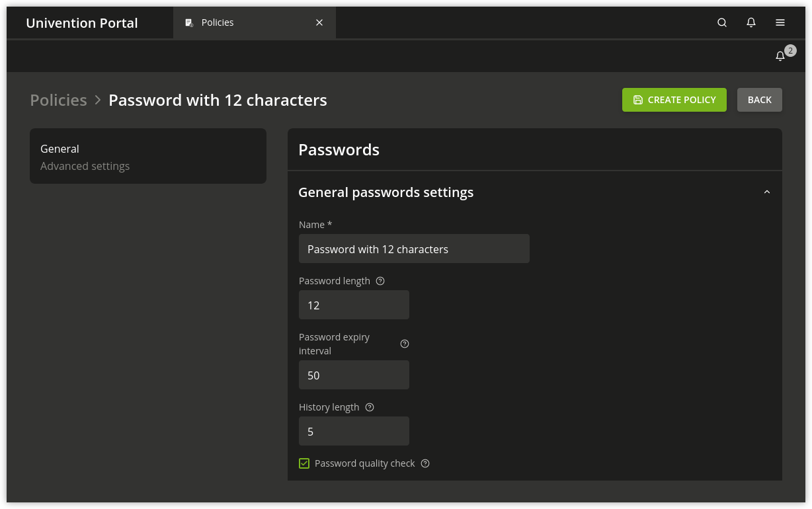Open the search magnifier in header

pyautogui.click(x=722, y=22)
